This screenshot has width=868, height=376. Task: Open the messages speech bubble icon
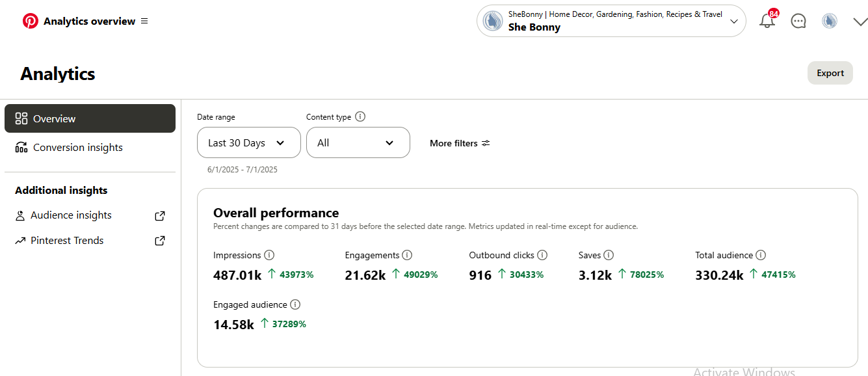coord(798,21)
